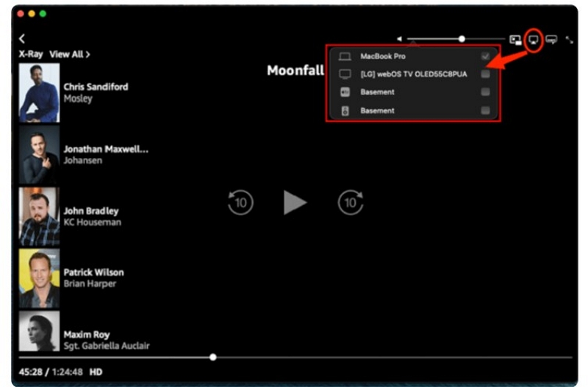Click the character name Mosley
The height and width of the screenshot is (387, 588).
(x=78, y=98)
